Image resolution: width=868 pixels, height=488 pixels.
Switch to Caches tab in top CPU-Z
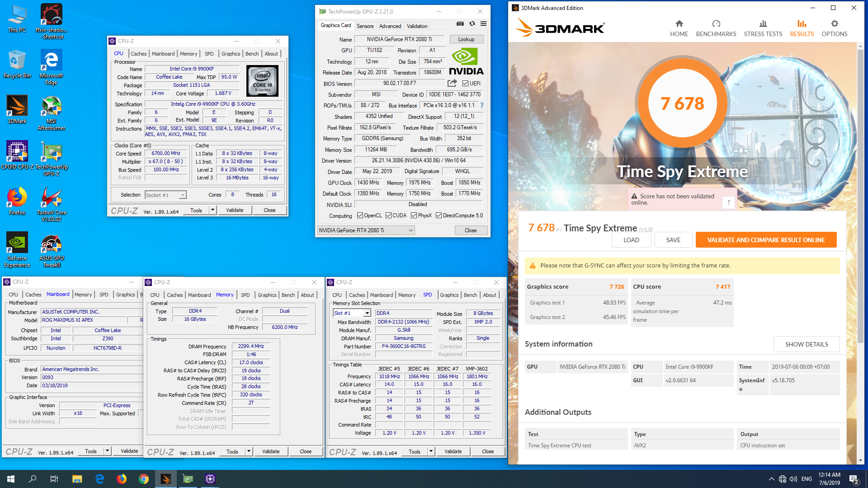click(x=138, y=54)
